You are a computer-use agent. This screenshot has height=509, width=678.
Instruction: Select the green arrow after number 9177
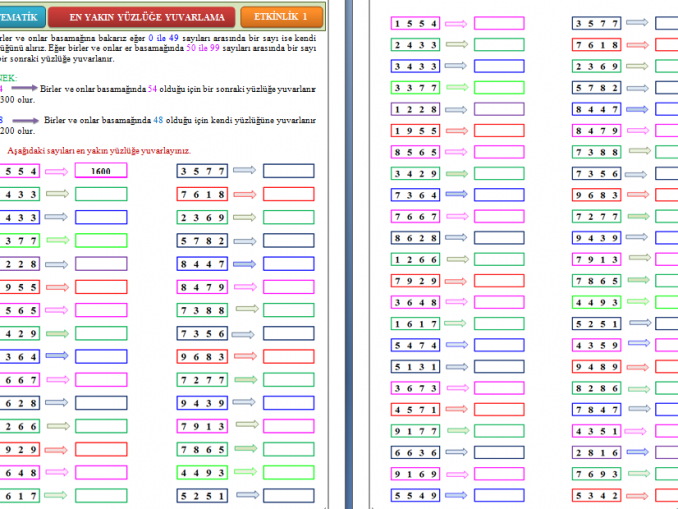(456, 431)
